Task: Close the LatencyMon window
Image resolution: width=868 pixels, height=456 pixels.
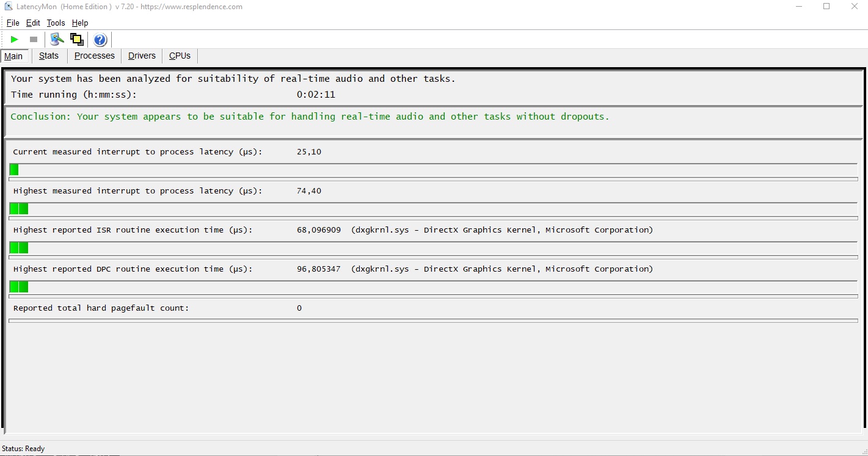Action: click(x=855, y=7)
